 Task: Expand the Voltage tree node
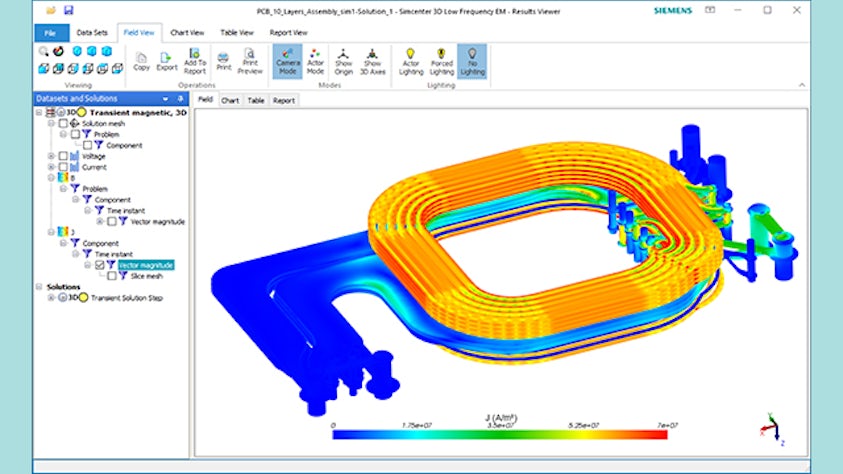point(51,156)
